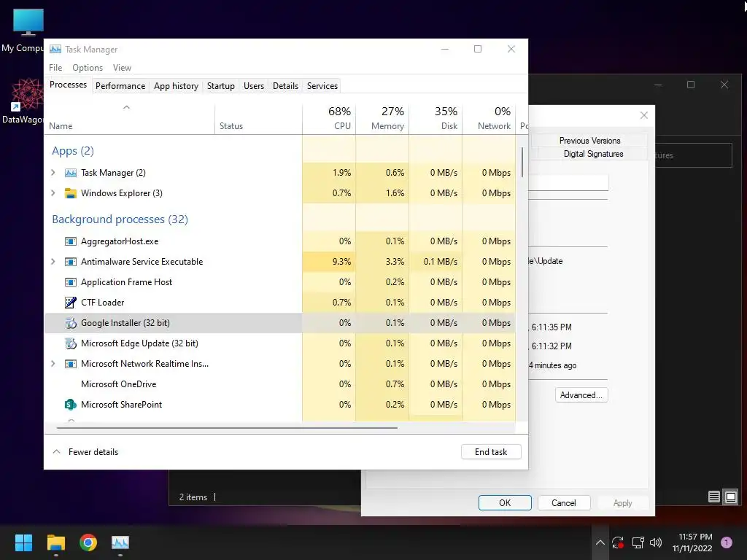Show hidden tray icons chevron
This screenshot has height=560, width=747.
600,542
